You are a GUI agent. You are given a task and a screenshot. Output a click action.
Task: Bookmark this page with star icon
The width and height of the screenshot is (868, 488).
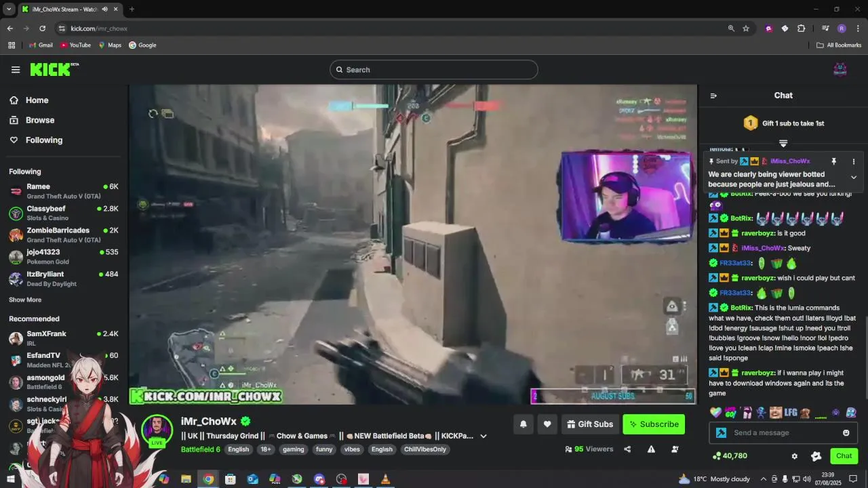[746, 28]
